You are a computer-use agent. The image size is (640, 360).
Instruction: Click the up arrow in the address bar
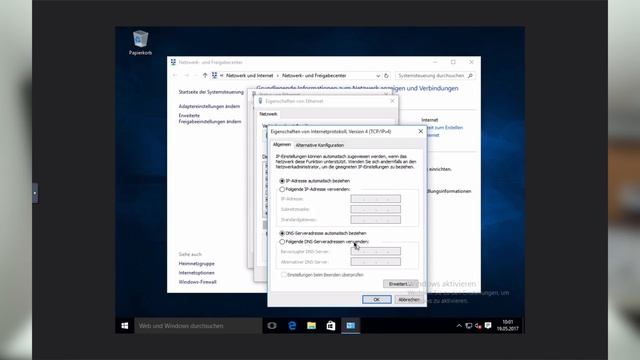click(x=205, y=76)
